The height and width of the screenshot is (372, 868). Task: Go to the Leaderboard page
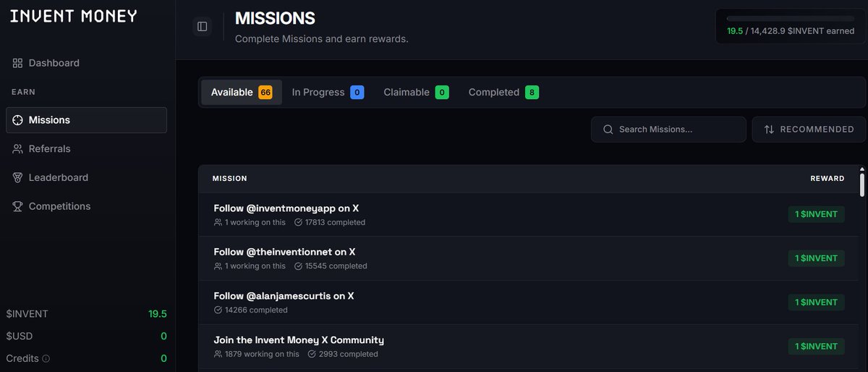point(87,177)
